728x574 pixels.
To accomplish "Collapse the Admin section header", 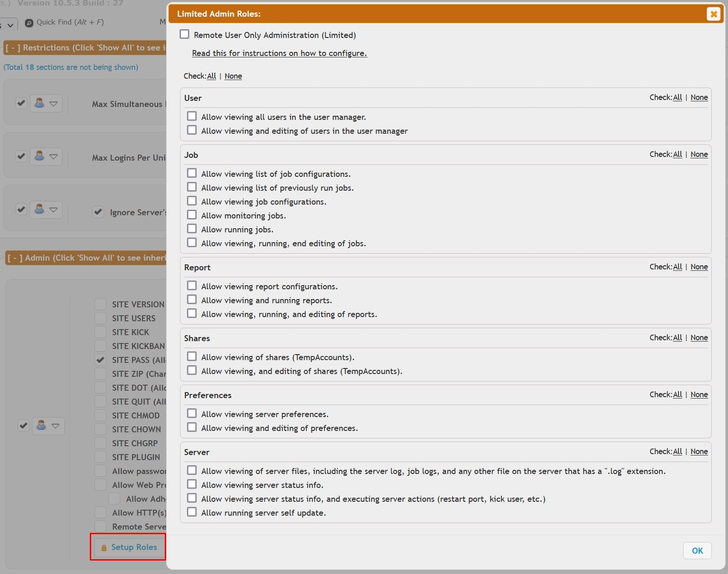I will tap(15, 258).
